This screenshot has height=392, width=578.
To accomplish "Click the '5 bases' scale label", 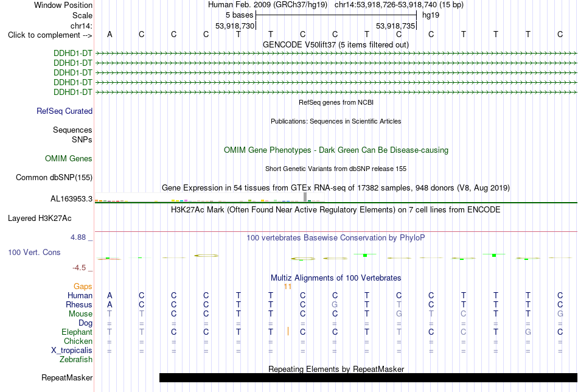I will click(239, 15).
